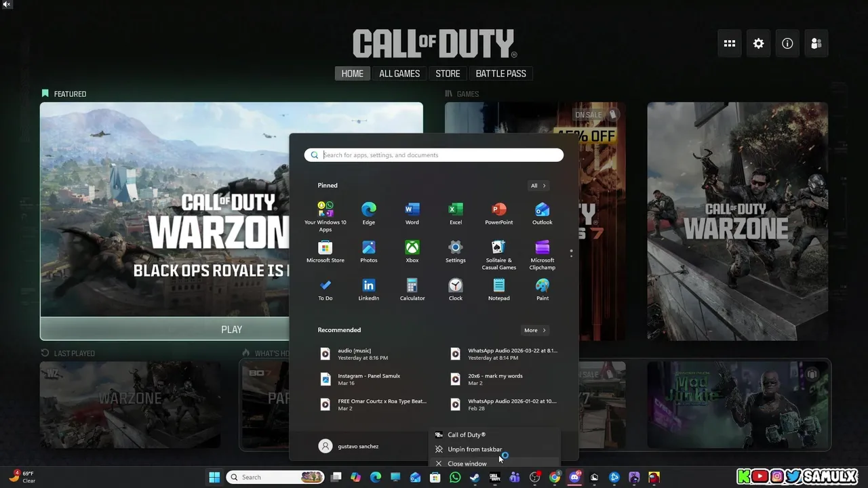Viewport: 868px width, 488px height.
Task: Launch the Photos app
Action: tap(368, 251)
